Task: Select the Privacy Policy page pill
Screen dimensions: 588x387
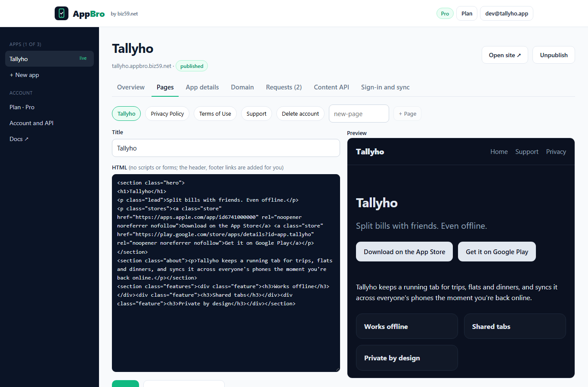Action: point(167,114)
